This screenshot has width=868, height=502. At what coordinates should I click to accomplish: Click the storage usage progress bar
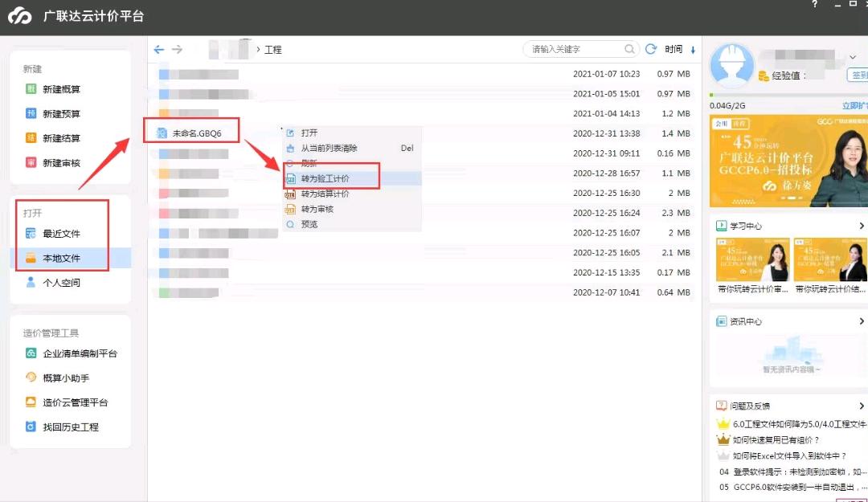[788, 96]
